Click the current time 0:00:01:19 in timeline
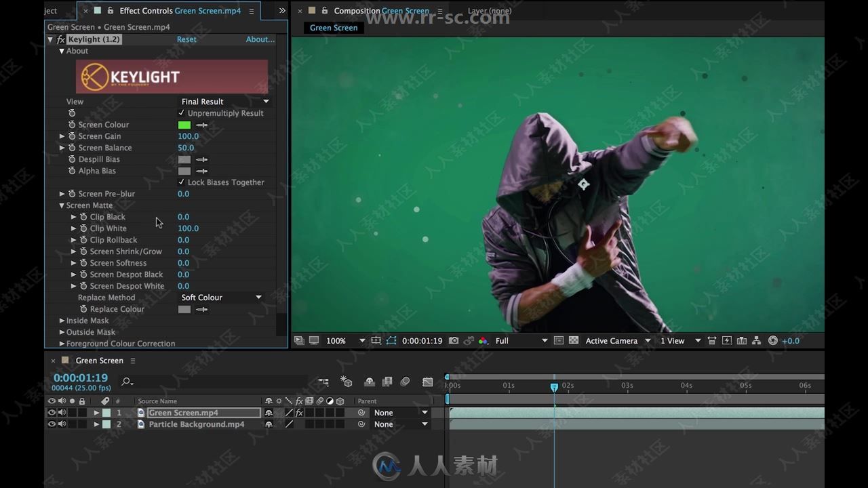Viewport: 868px width, 488px height. 81,378
